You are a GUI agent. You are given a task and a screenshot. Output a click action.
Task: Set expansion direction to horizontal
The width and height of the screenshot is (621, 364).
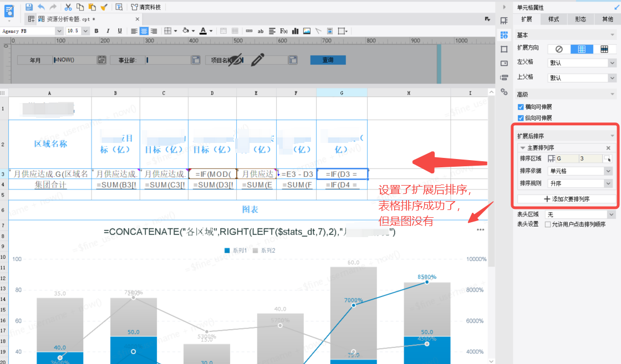pyautogui.click(x=604, y=49)
